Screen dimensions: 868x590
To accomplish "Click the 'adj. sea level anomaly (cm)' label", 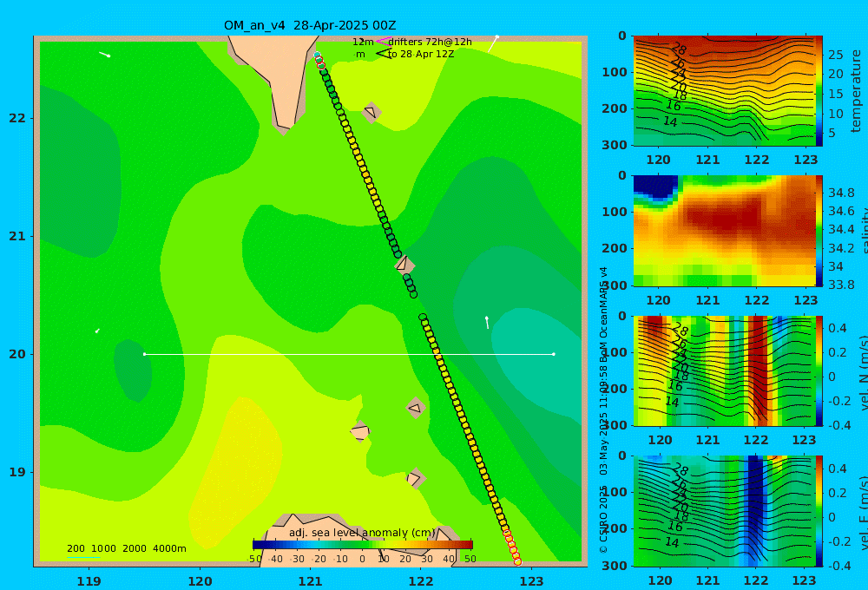I will [x=362, y=533].
